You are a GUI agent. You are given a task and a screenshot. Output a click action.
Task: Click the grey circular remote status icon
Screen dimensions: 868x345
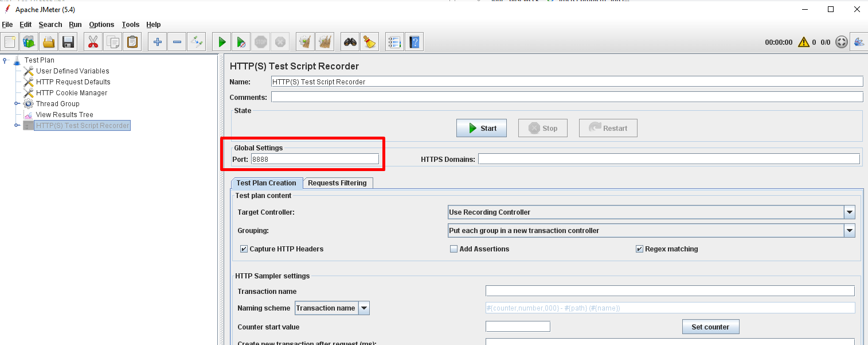point(841,42)
